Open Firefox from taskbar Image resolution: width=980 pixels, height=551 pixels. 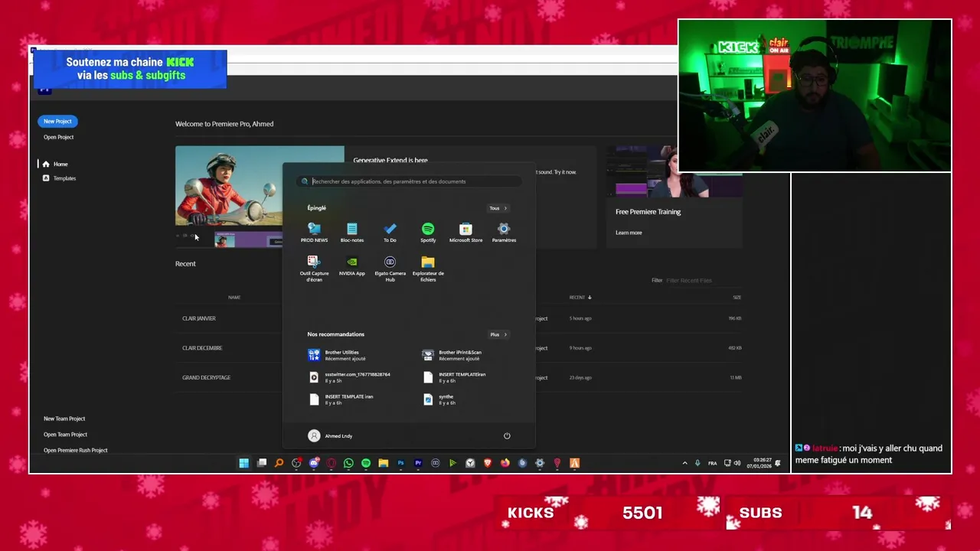click(x=505, y=463)
